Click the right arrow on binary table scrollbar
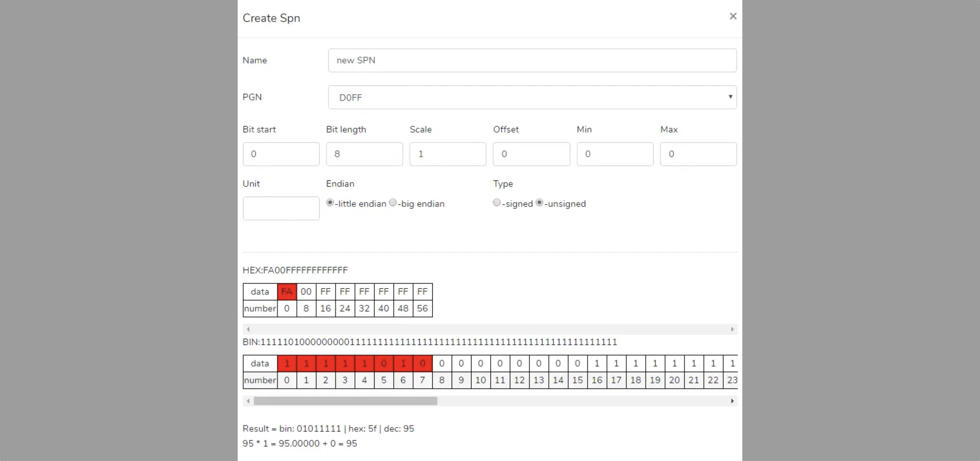 (732, 401)
